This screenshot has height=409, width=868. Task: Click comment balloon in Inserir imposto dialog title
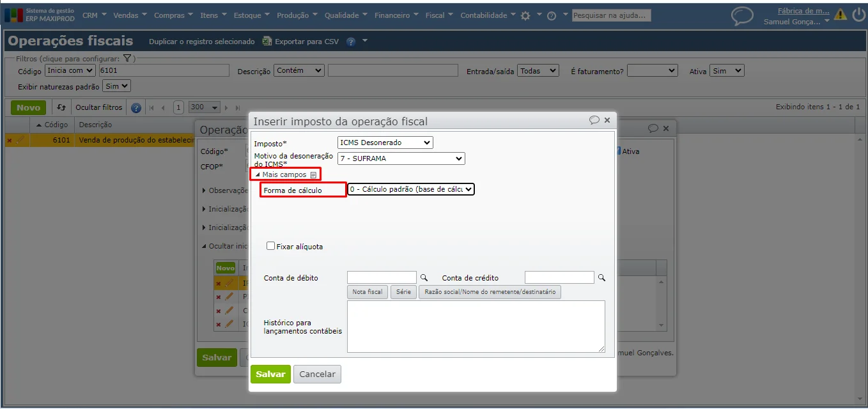pos(594,120)
